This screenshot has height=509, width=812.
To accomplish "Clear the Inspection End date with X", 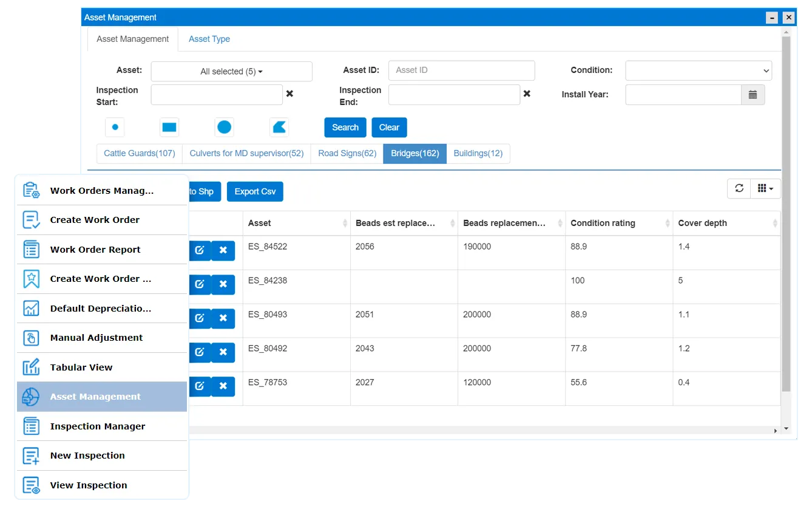I will 527,94.
